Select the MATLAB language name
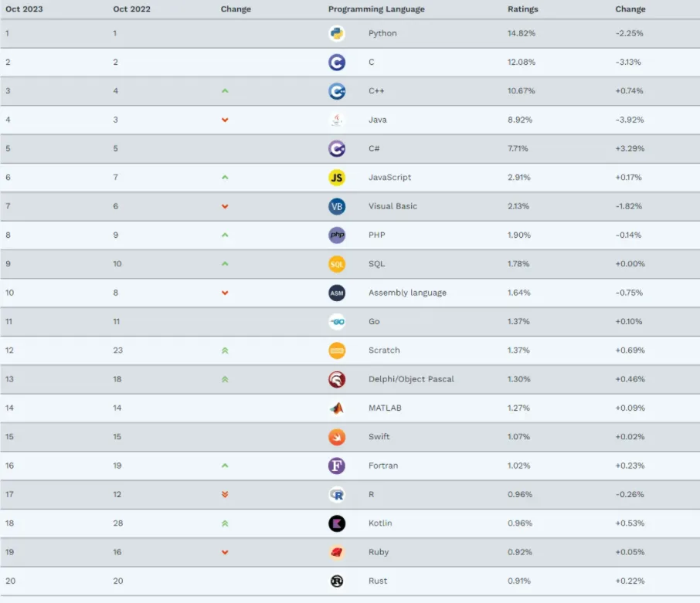 tap(385, 408)
